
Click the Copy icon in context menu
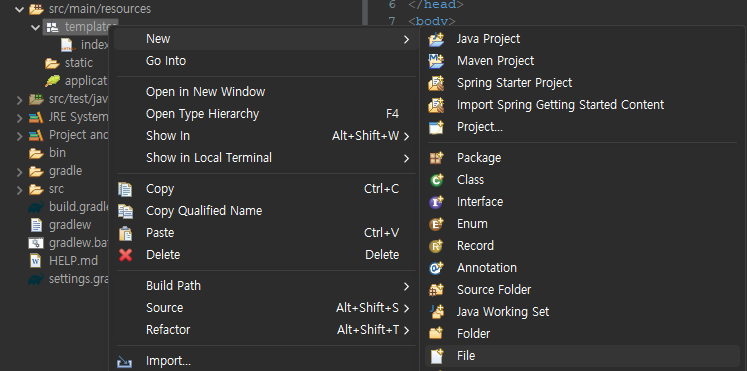(x=125, y=189)
